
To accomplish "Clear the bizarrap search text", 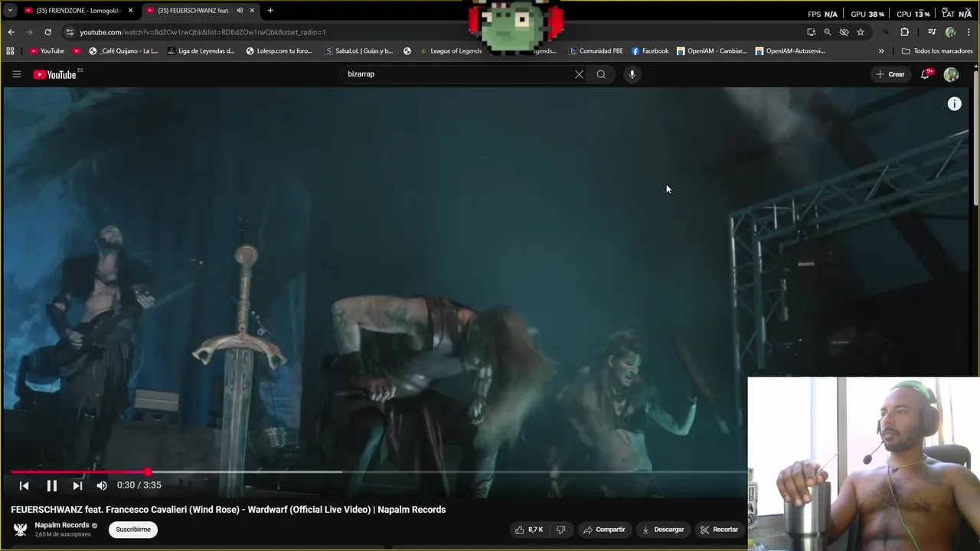I will pyautogui.click(x=579, y=74).
